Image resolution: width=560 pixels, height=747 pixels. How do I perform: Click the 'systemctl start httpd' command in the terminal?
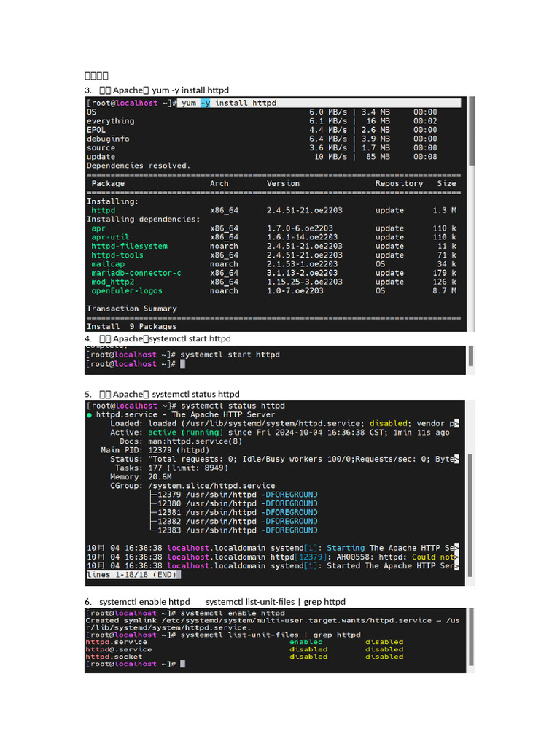[x=230, y=355]
